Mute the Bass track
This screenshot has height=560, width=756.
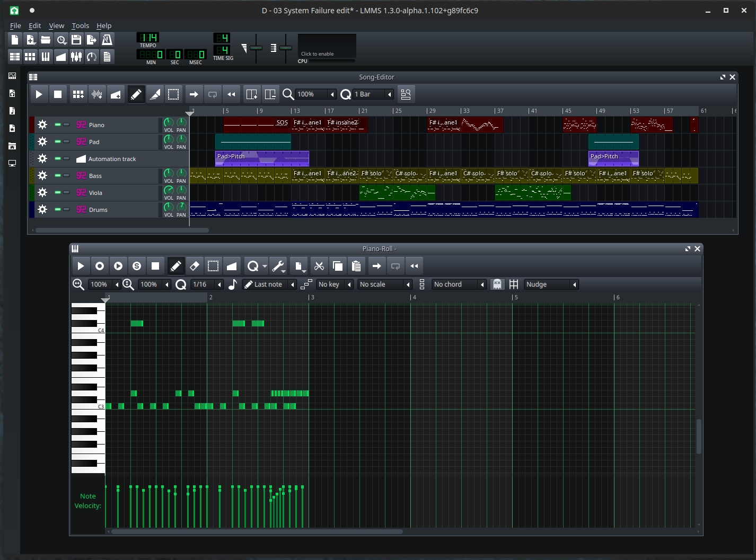pyautogui.click(x=58, y=175)
